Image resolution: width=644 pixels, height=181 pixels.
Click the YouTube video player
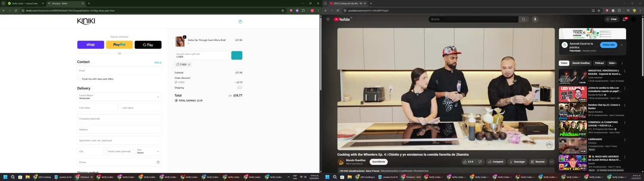[x=446, y=89]
